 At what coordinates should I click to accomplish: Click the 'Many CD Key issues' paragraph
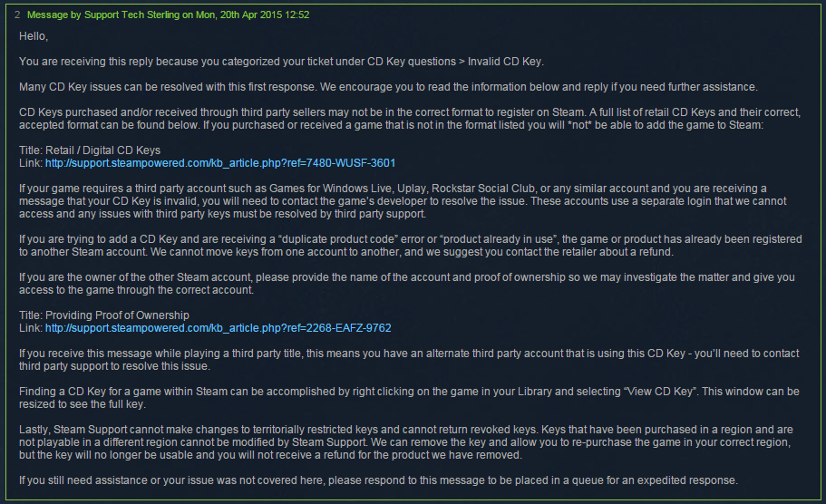coord(388,87)
